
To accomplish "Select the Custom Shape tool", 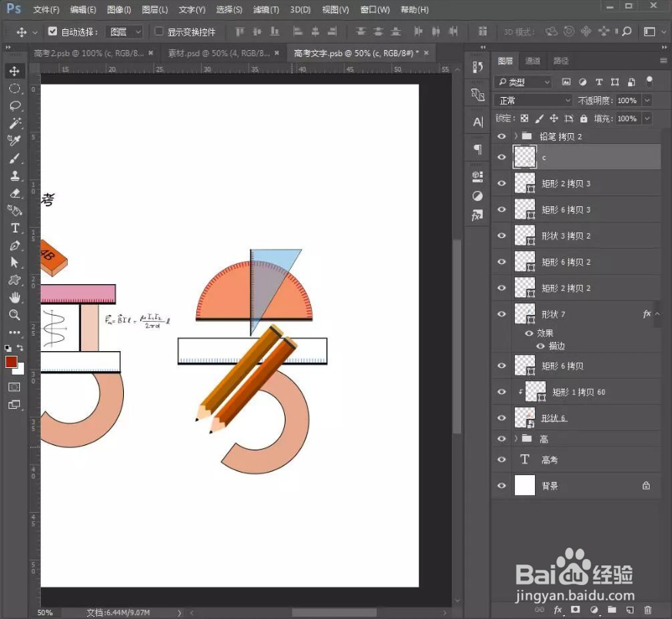I will coord(14,280).
